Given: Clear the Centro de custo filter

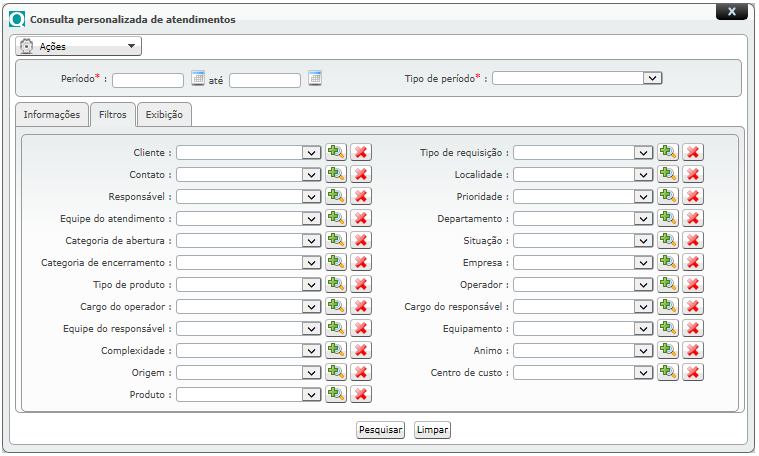Looking at the screenshot, I should tap(693, 372).
